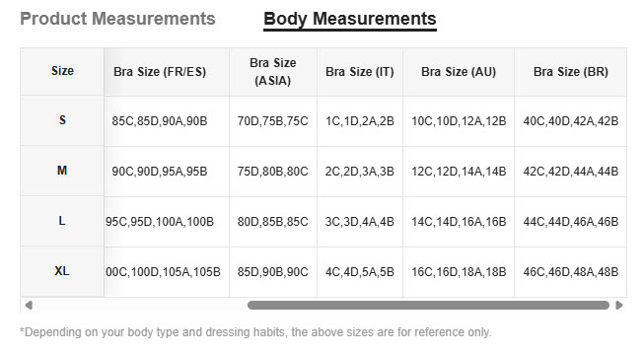This screenshot has width=644, height=355.
Task: Click the cell showing 12C,12D,14A,14B
Action: click(x=459, y=172)
